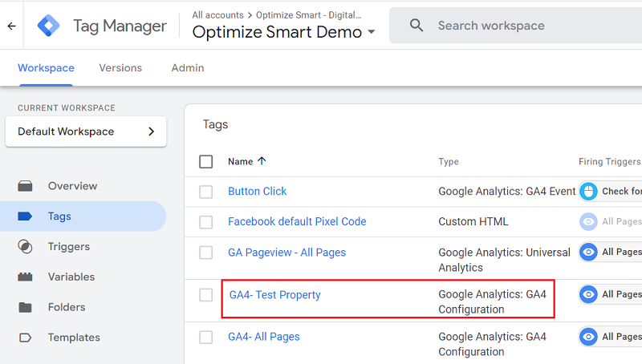Click Custom HTML type cell
Image resolution: width=642 pixels, height=364 pixels.
pyautogui.click(x=473, y=221)
